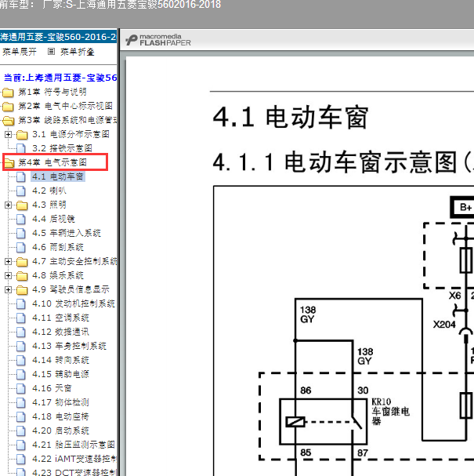Open the 4.17 物体检测 entry
The width and height of the screenshot is (474, 476).
pyautogui.click(x=60, y=402)
